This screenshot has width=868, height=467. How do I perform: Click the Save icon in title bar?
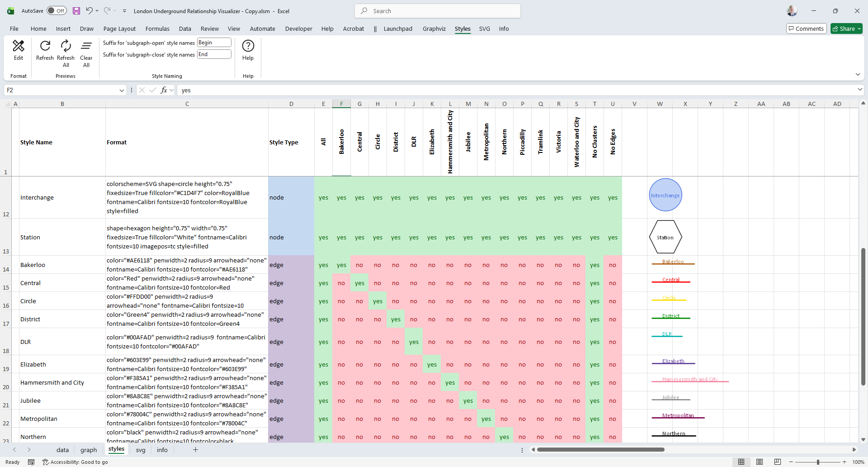(76, 11)
